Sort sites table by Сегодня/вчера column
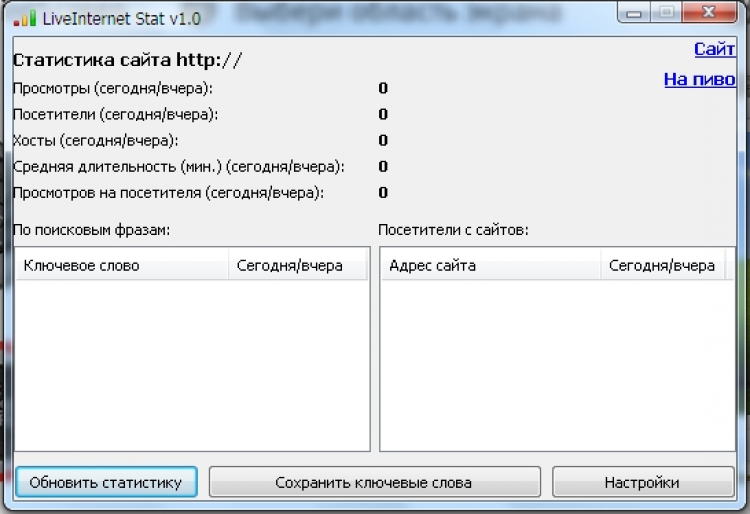This screenshot has width=750, height=514. tap(663, 265)
